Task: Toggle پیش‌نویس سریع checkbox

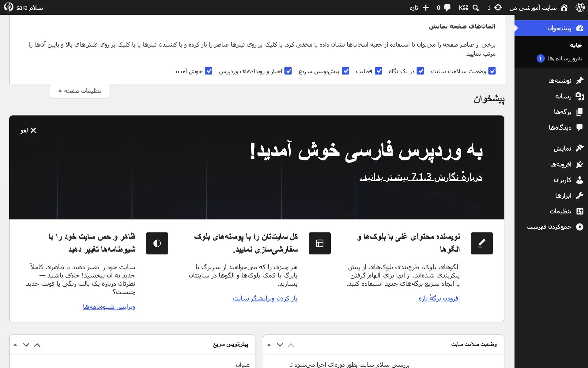Action: pyautogui.click(x=346, y=71)
